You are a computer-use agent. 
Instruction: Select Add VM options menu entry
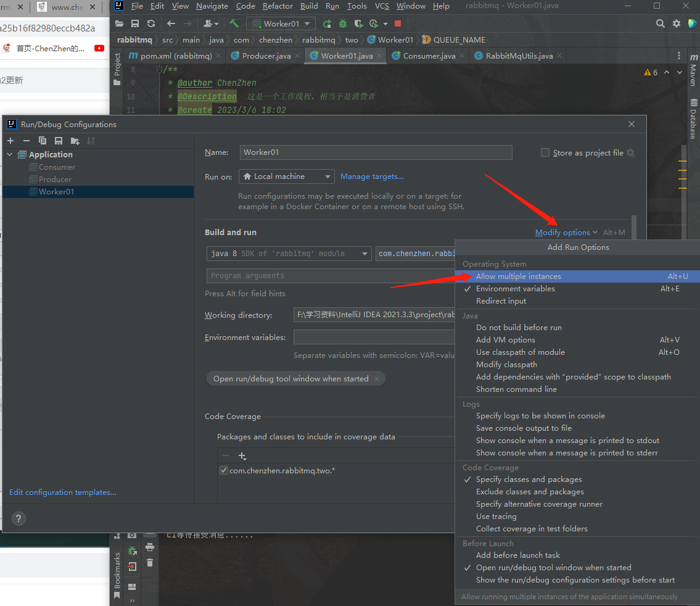coord(577,340)
